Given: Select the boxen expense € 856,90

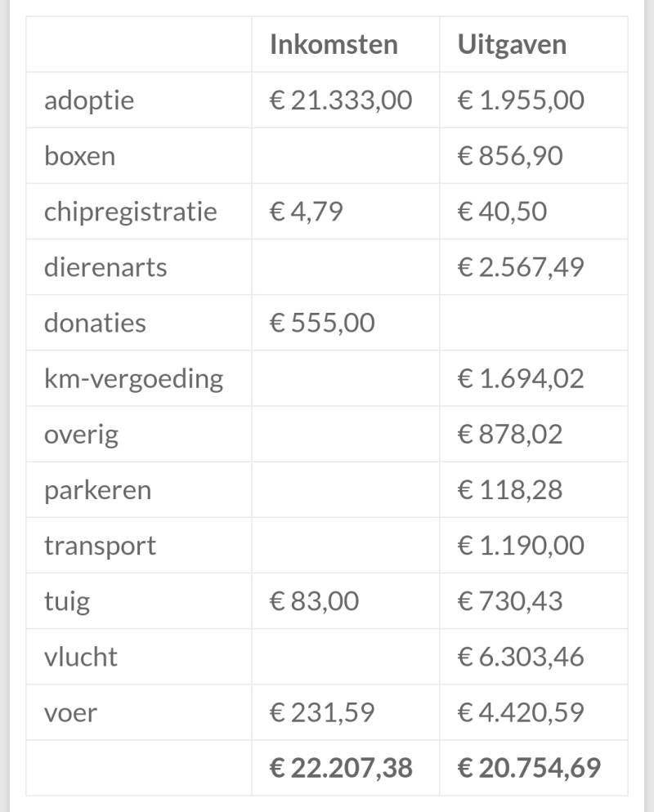Looking at the screenshot, I should [x=510, y=156].
